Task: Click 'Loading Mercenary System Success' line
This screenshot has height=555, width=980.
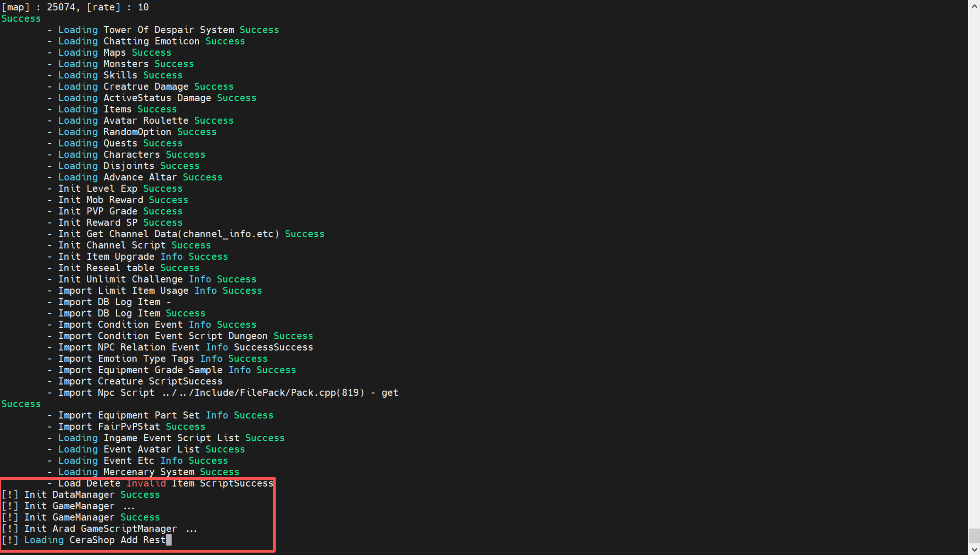Action: [x=143, y=472]
